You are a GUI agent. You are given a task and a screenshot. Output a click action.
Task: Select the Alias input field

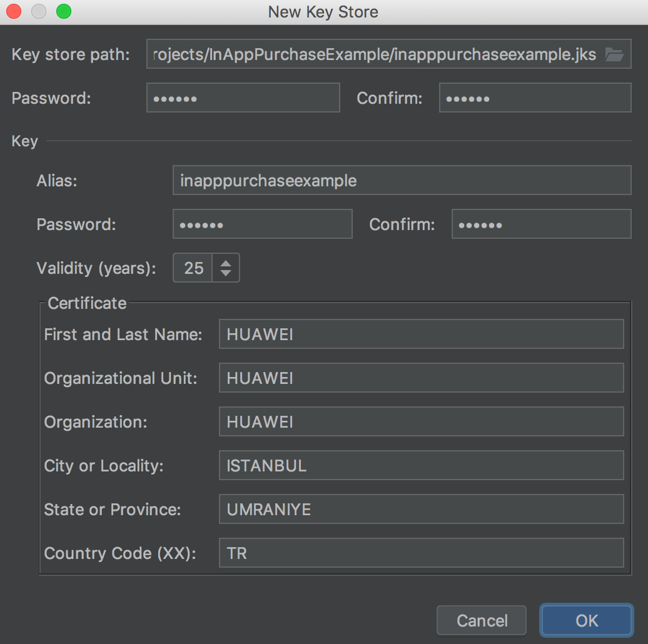402,181
